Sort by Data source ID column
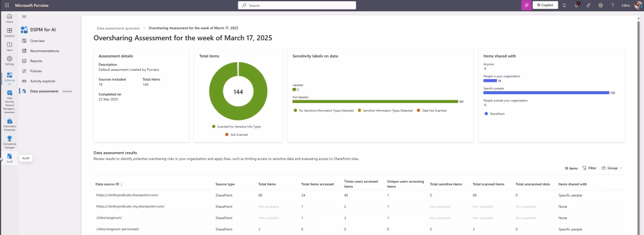Screen dimensions: 644x235 pos(109,184)
